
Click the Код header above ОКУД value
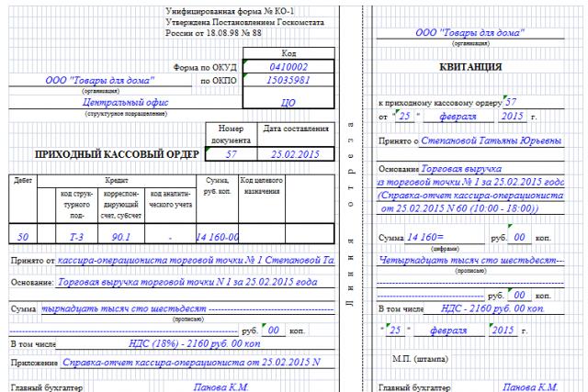tap(288, 53)
